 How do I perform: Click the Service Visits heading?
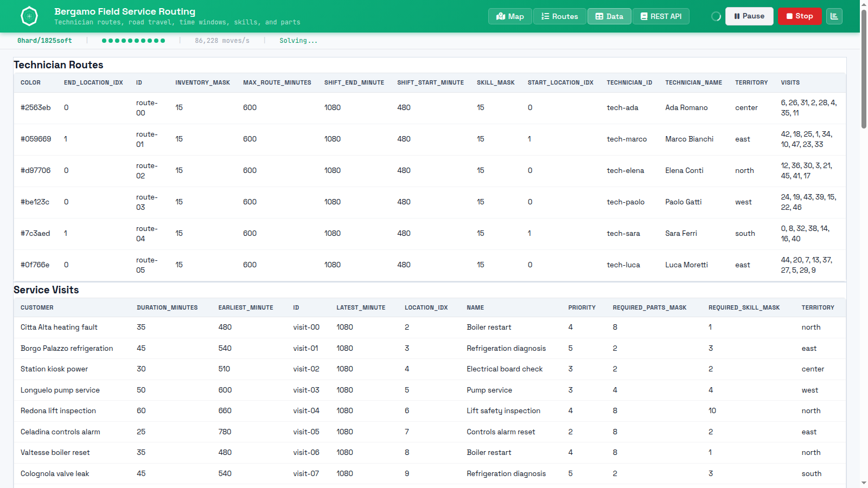coord(46,290)
